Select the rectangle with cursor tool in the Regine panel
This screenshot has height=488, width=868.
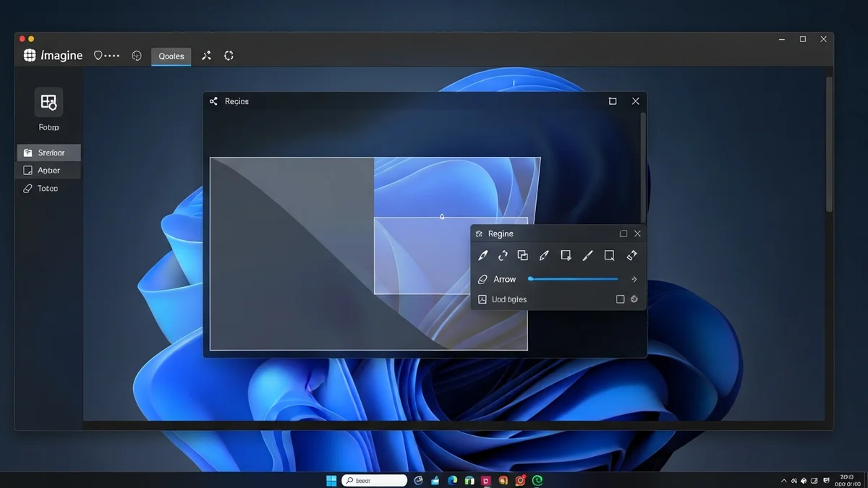tap(566, 255)
